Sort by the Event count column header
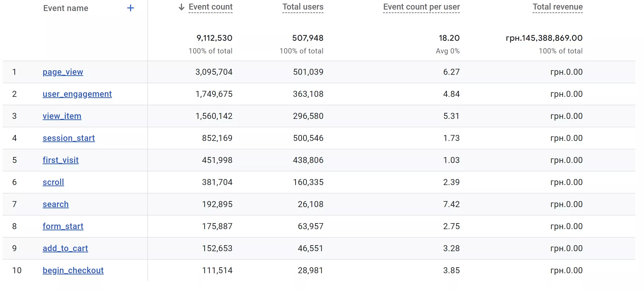 click(211, 7)
